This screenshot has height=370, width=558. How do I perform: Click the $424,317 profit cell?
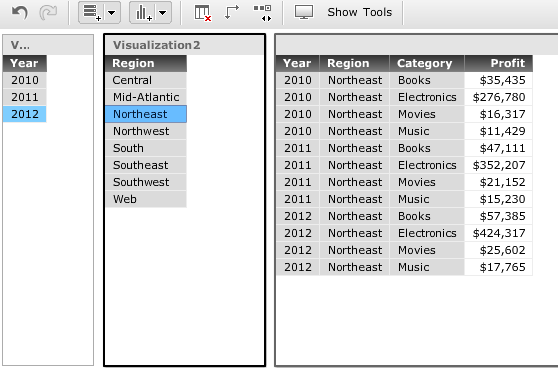pos(499,233)
